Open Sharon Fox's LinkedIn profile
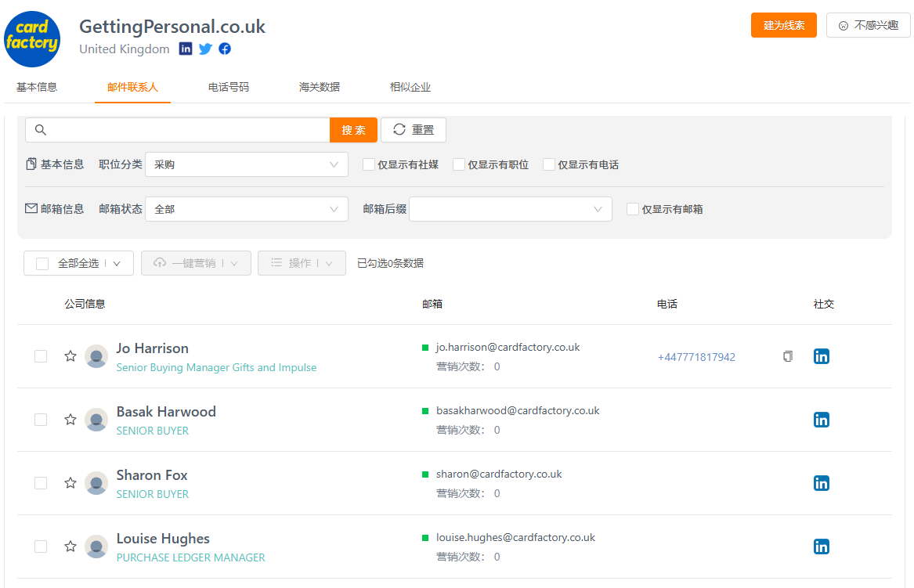Image resolution: width=914 pixels, height=588 pixels. (822, 483)
